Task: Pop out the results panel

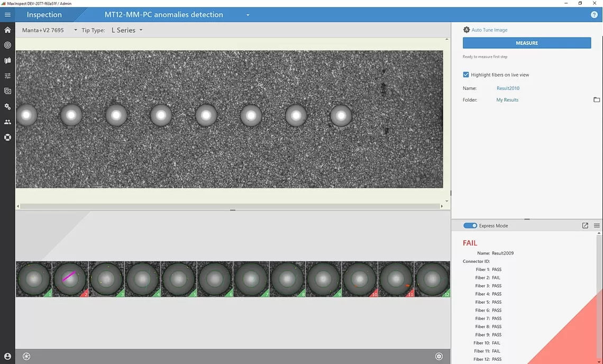Action: tap(585, 225)
